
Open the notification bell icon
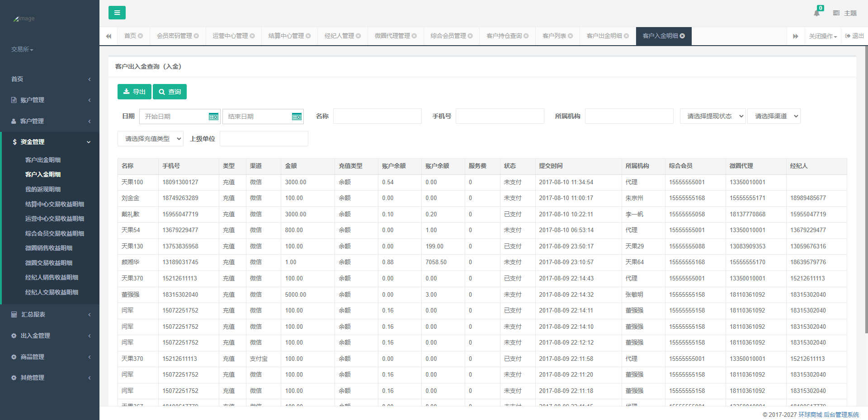tap(816, 13)
